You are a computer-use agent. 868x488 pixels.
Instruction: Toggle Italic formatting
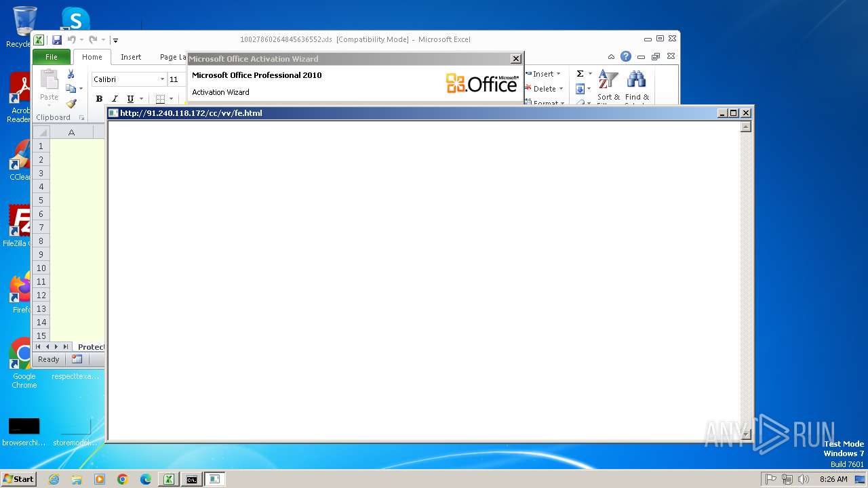point(115,99)
